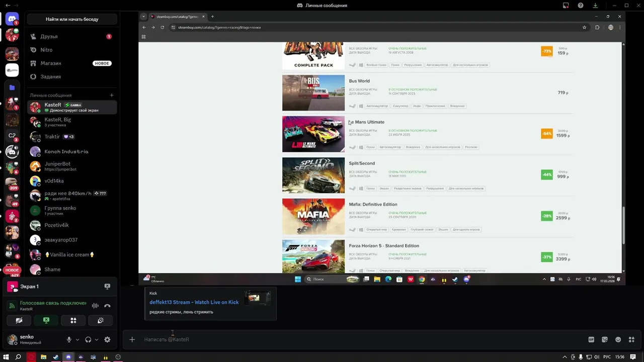Open Windows taskbar search

point(18,357)
